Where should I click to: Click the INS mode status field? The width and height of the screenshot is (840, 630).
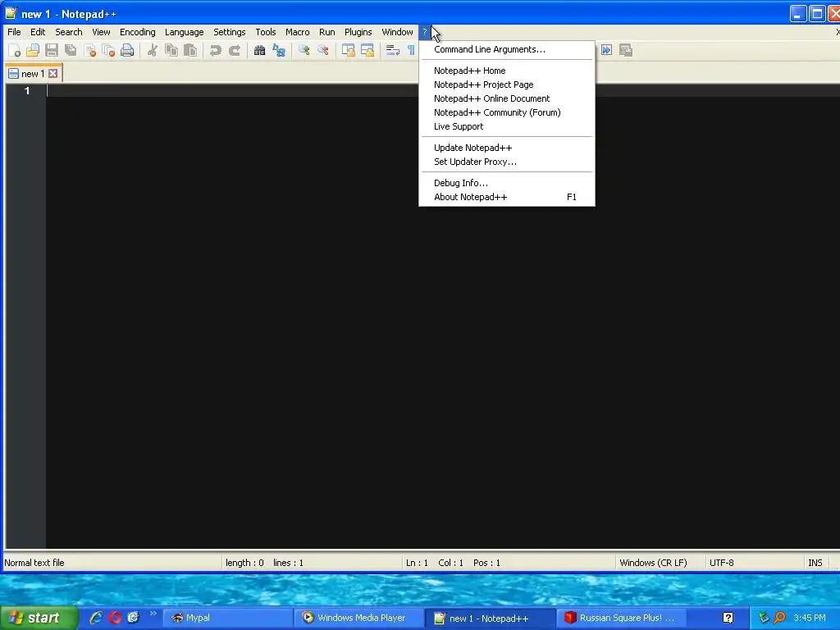[816, 563]
